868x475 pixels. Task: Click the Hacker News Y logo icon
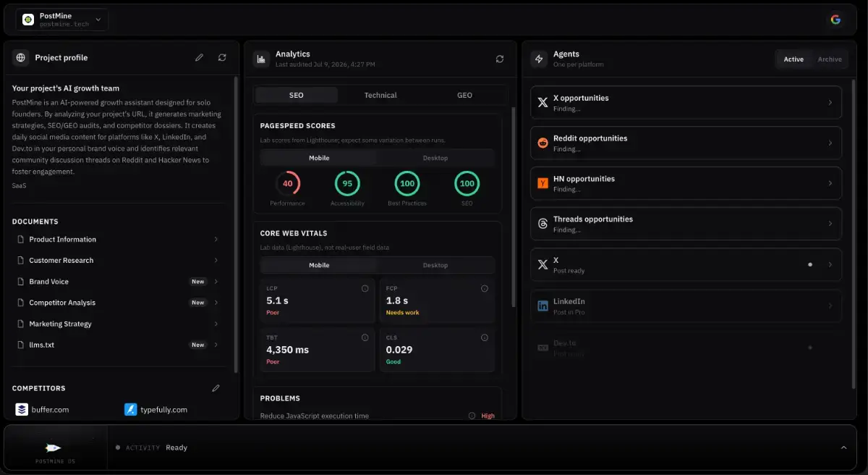coord(542,183)
